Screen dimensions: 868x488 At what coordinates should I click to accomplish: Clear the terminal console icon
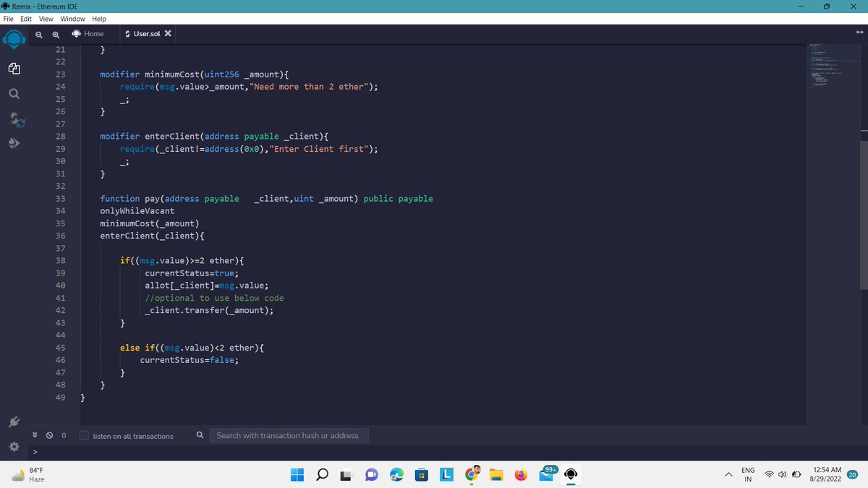[x=49, y=436]
